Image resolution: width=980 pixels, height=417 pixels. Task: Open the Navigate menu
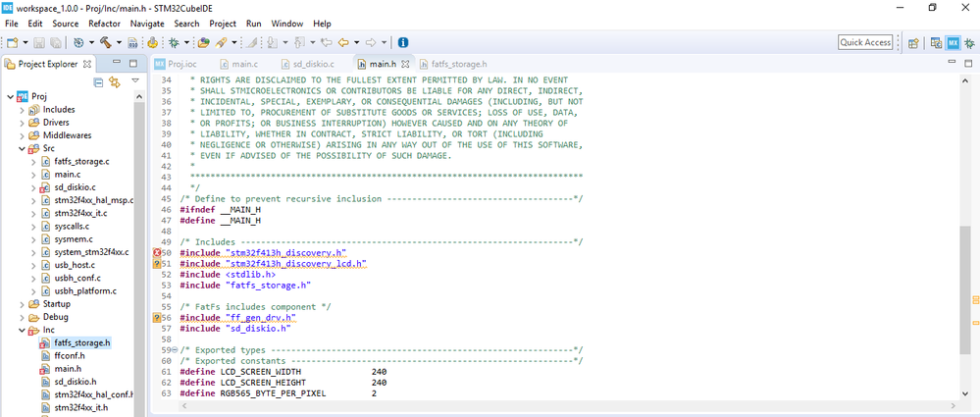(147, 24)
